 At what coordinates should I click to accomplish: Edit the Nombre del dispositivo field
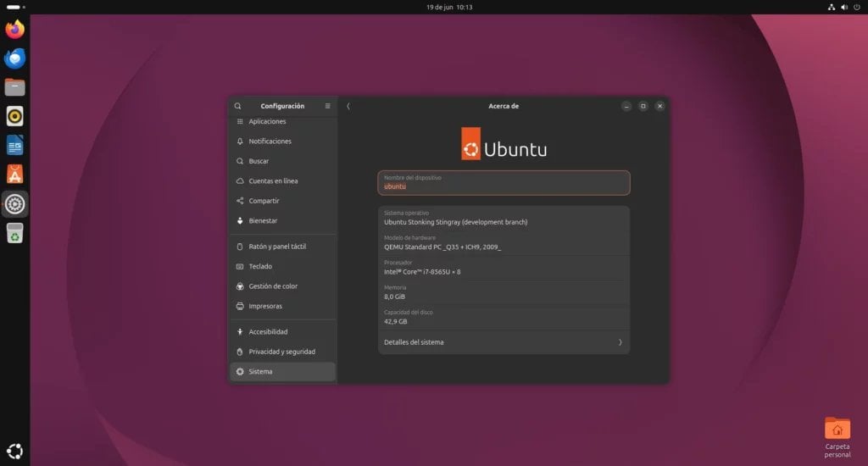pyautogui.click(x=504, y=183)
